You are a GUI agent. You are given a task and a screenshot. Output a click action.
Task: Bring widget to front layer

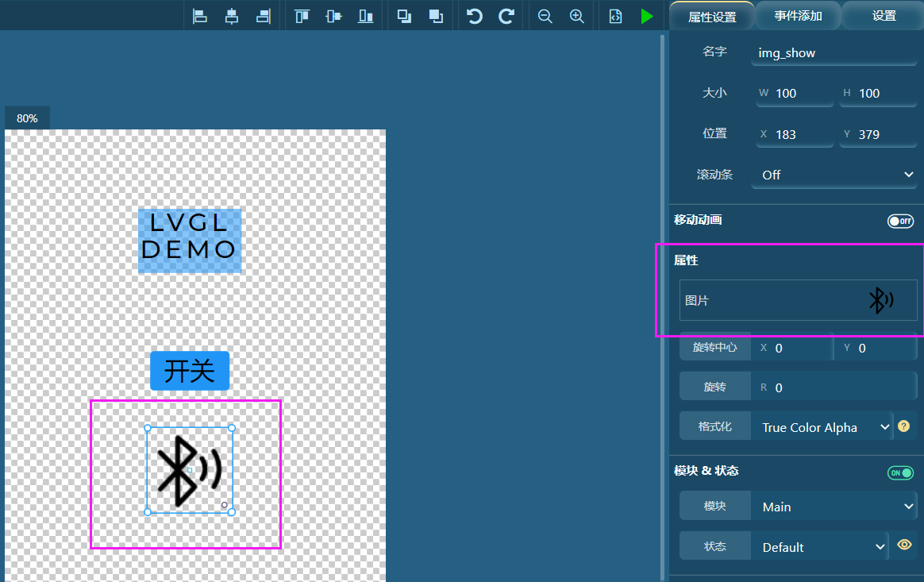click(404, 16)
